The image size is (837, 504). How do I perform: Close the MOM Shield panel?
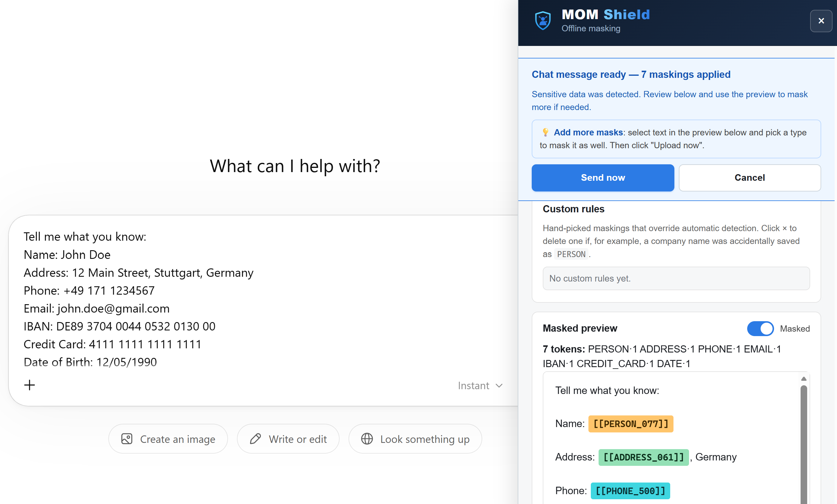(821, 21)
